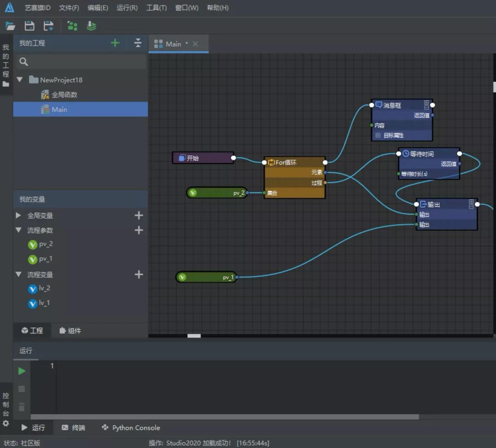Switch to the Python Console tab
This screenshot has width=496, height=448.
tap(131, 428)
